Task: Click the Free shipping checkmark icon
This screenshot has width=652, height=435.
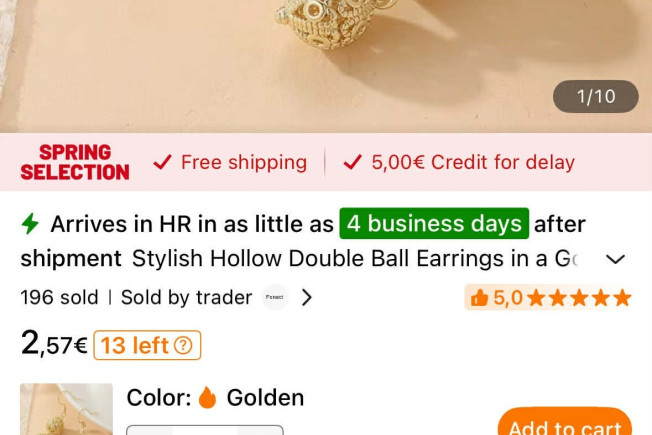Action: coord(162,162)
